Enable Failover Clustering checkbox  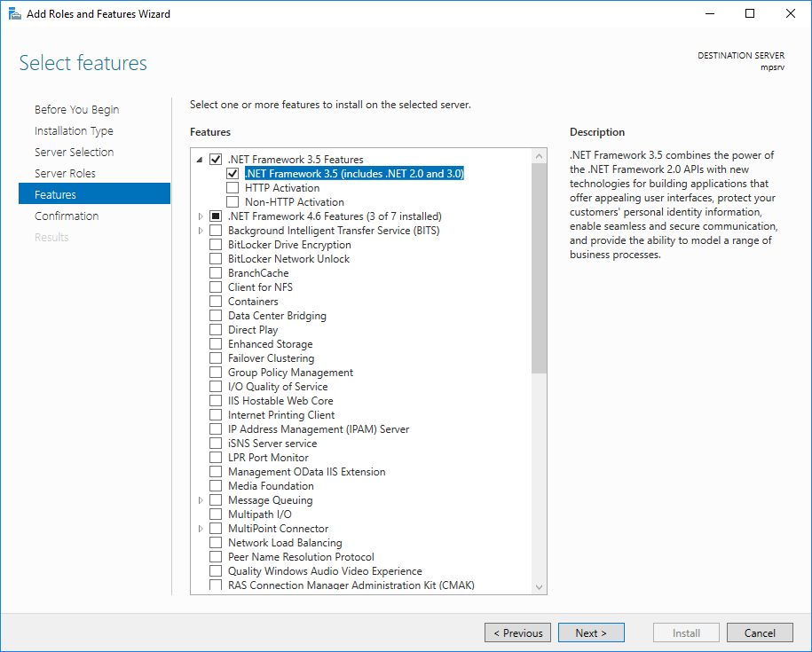216,358
